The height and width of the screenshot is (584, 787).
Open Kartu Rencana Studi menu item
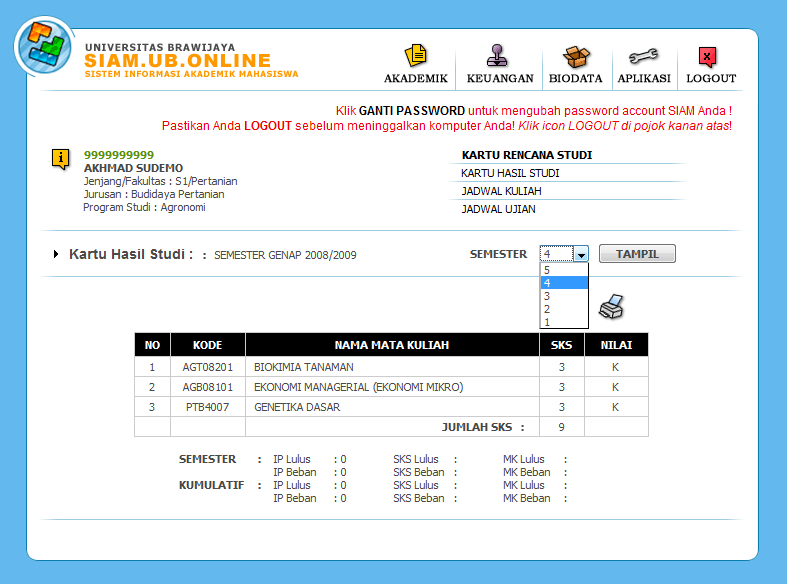pos(527,155)
